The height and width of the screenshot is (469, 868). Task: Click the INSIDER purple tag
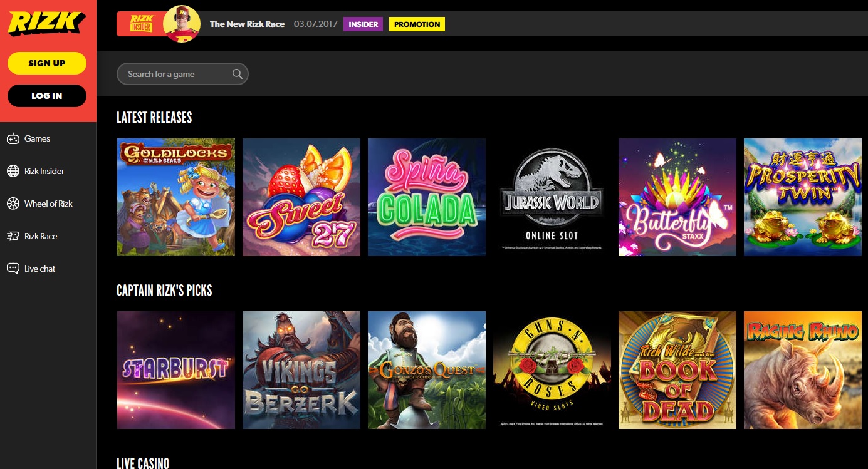(x=363, y=24)
